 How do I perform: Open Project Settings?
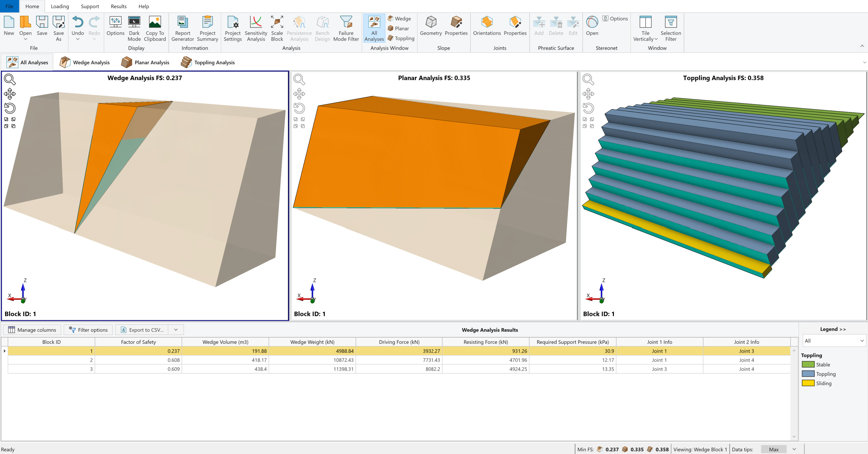pos(233,28)
